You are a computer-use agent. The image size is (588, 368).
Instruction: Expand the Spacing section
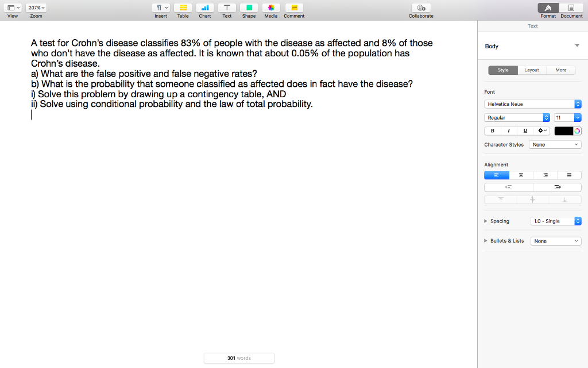pos(485,221)
